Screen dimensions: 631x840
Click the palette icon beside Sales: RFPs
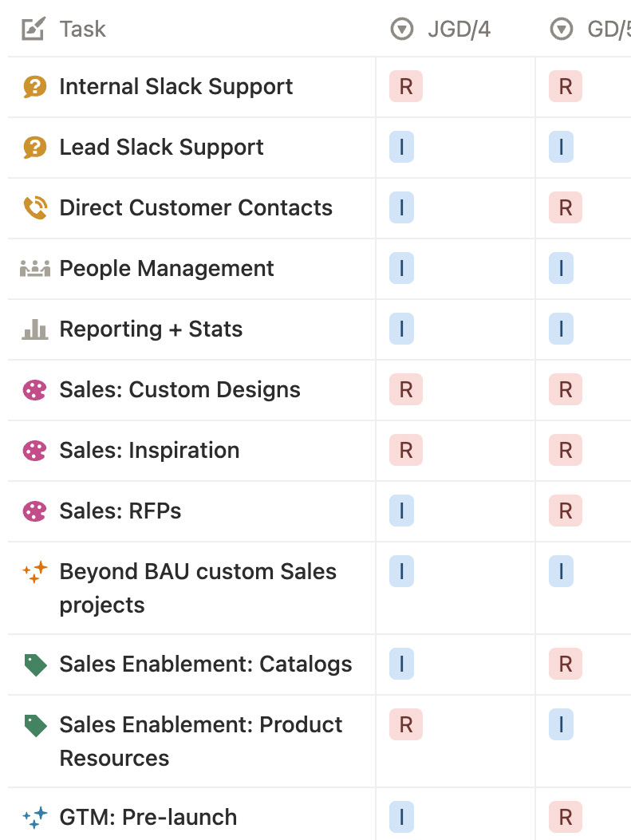35,511
